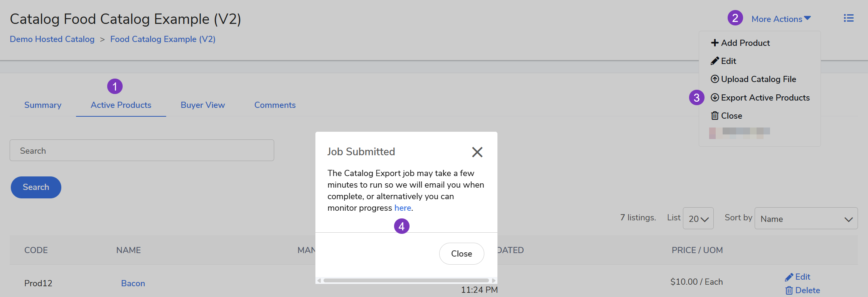
Task: Click the trash icon next to Close menu item
Action: (715, 116)
